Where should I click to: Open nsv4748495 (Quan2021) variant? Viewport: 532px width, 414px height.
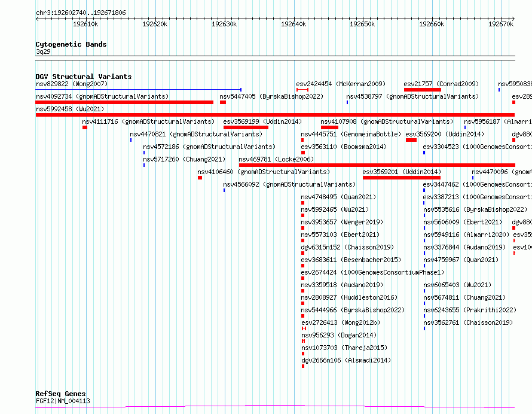pyautogui.click(x=338, y=197)
